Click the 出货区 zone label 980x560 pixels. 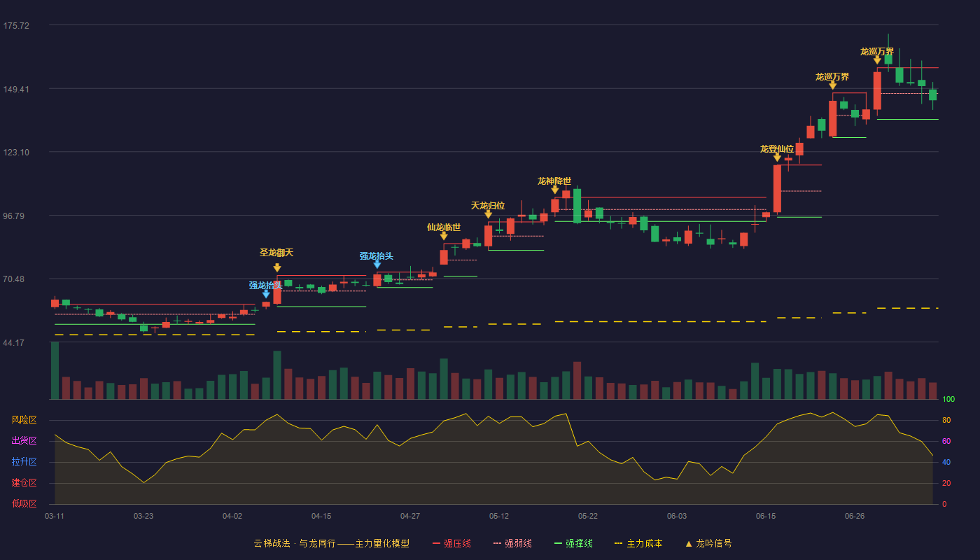pyautogui.click(x=24, y=441)
